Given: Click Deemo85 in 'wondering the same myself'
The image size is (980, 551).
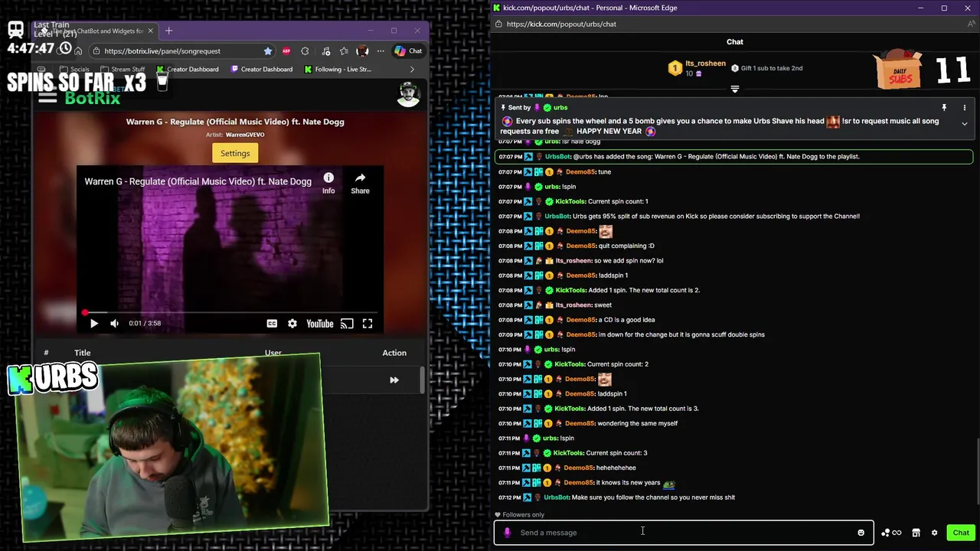Looking at the screenshot, I should coord(580,423).
